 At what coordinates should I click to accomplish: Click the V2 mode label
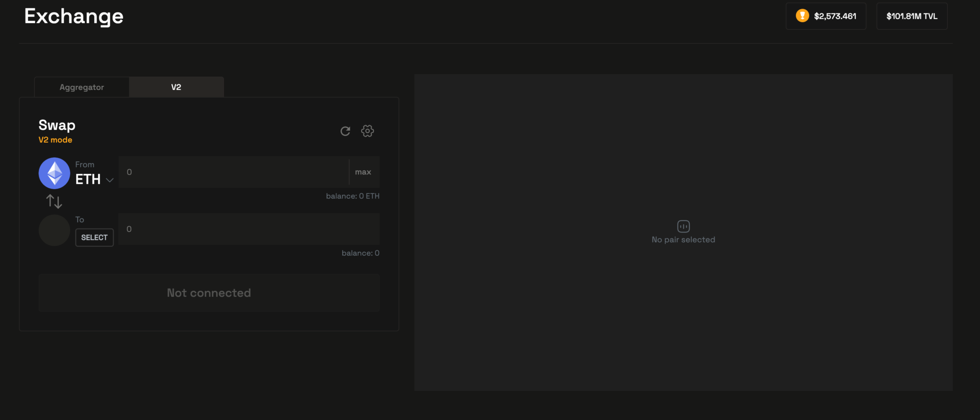point(56,140)
